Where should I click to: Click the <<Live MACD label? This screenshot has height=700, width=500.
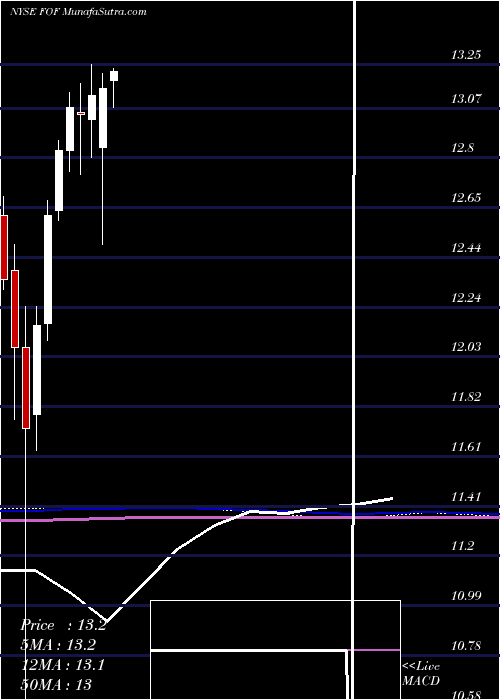pyautogui.click(x=421, y=674)
